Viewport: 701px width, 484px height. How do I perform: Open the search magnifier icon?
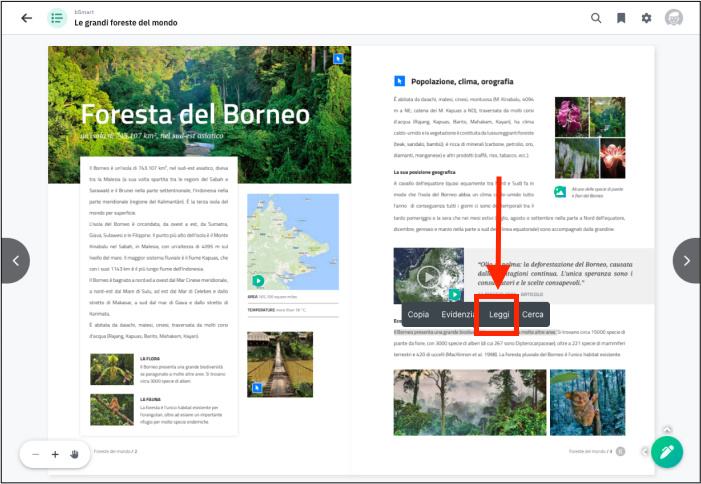point(596,18)
